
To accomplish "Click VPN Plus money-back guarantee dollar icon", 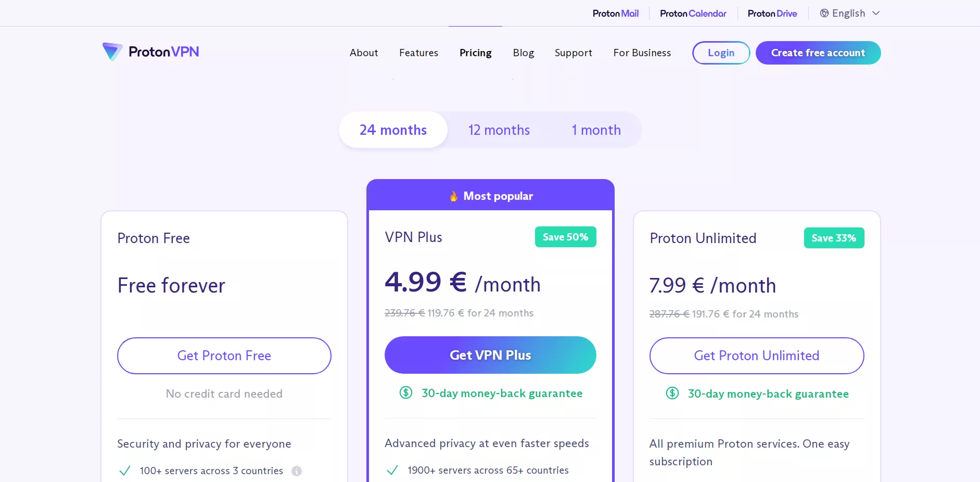I will coord(406,393).
